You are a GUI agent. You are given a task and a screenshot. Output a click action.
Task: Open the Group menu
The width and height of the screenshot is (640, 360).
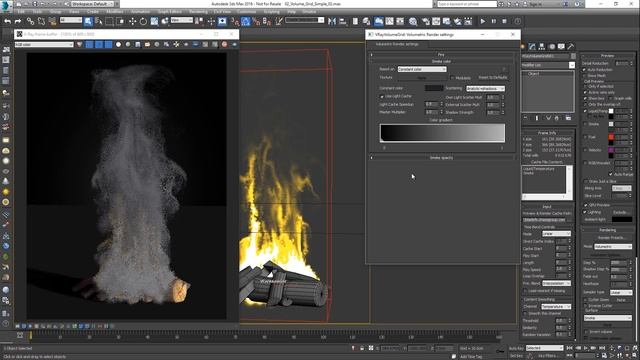tap(56, 12)
